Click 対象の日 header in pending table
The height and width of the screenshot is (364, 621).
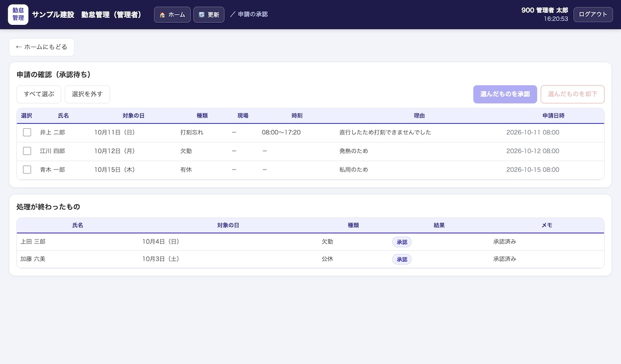(x=133, y=116)
